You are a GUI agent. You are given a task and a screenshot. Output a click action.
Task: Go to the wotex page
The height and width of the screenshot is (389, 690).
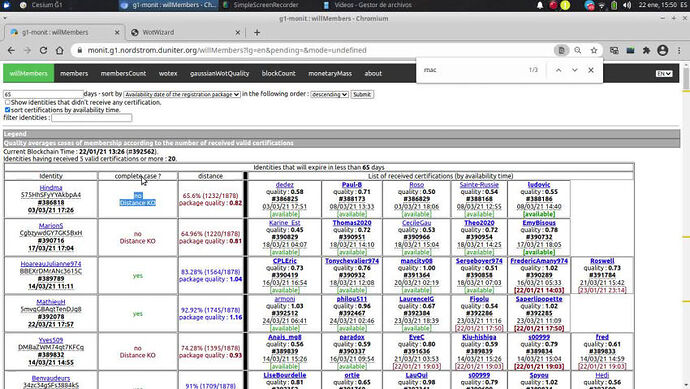click(x=168, y=73)
